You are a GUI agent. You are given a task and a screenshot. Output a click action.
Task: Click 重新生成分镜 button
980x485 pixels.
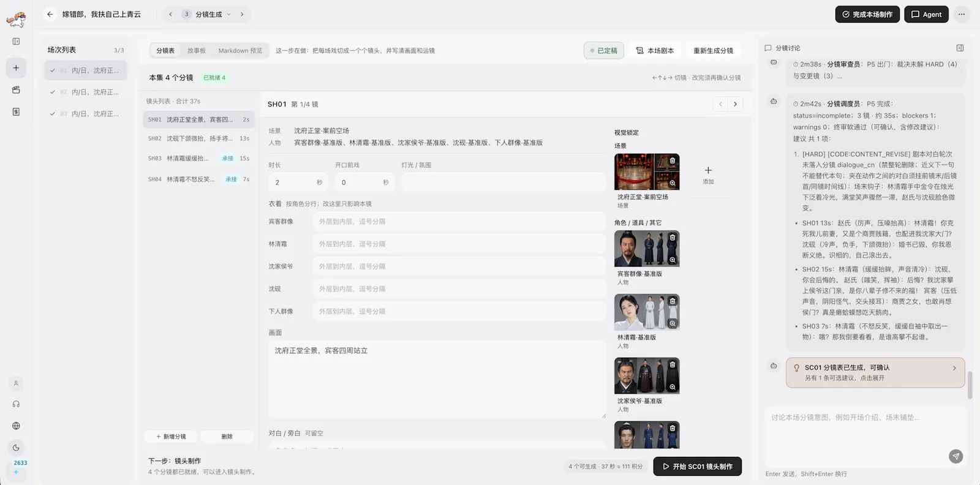713,50
